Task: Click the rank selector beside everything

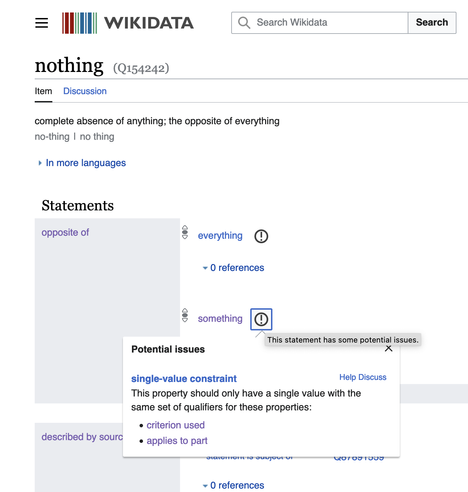Action: (x=185, y=232)
